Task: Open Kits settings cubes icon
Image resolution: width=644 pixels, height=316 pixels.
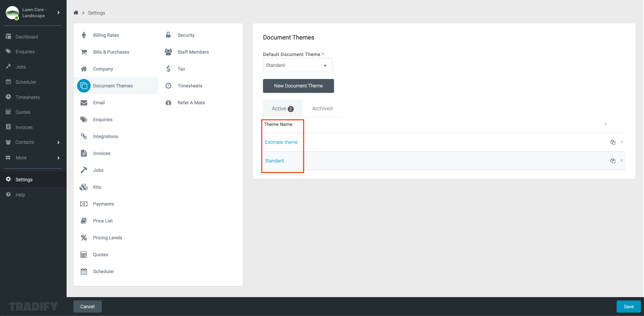Action: (x=84, y=187)
